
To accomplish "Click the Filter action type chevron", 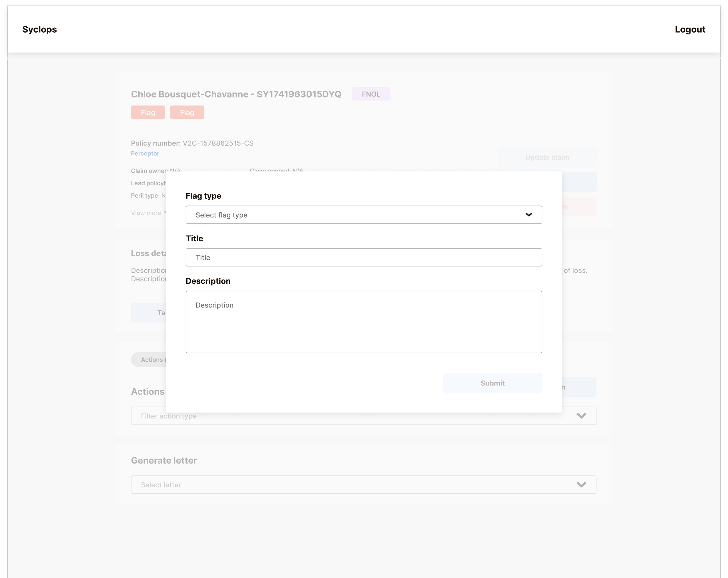I will pos(581,416).
